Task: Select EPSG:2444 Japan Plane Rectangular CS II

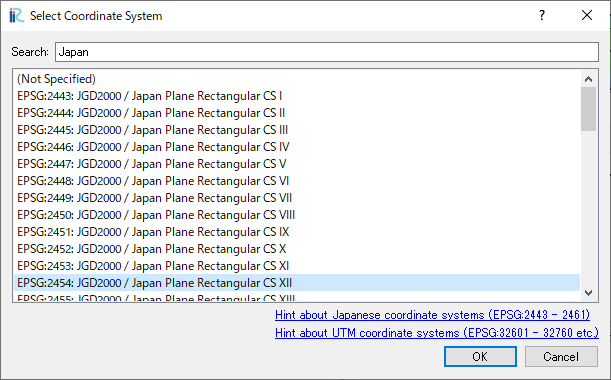Action: (297, 113)
